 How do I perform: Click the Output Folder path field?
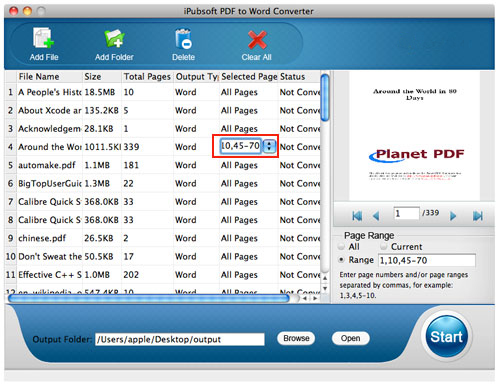pos(180,339)
